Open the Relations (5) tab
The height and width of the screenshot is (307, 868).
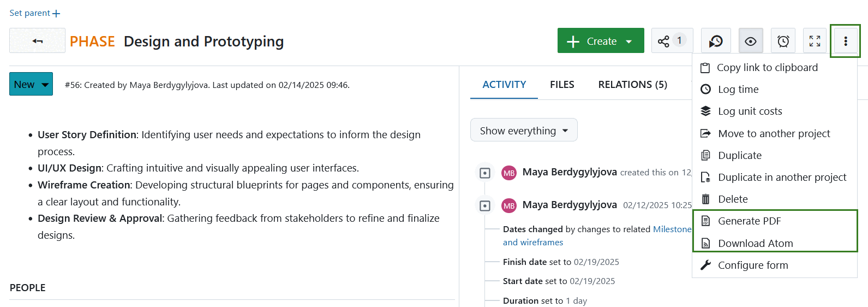point(632,85)
